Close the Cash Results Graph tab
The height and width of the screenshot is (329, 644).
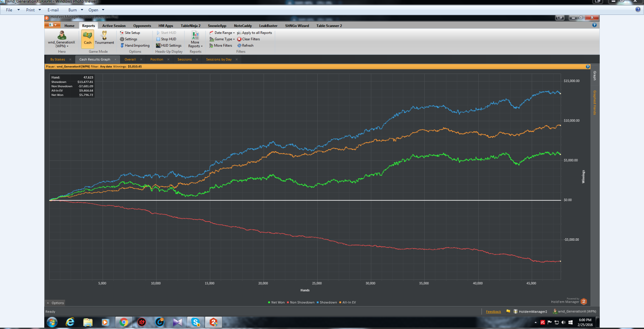tap(115, 59)
